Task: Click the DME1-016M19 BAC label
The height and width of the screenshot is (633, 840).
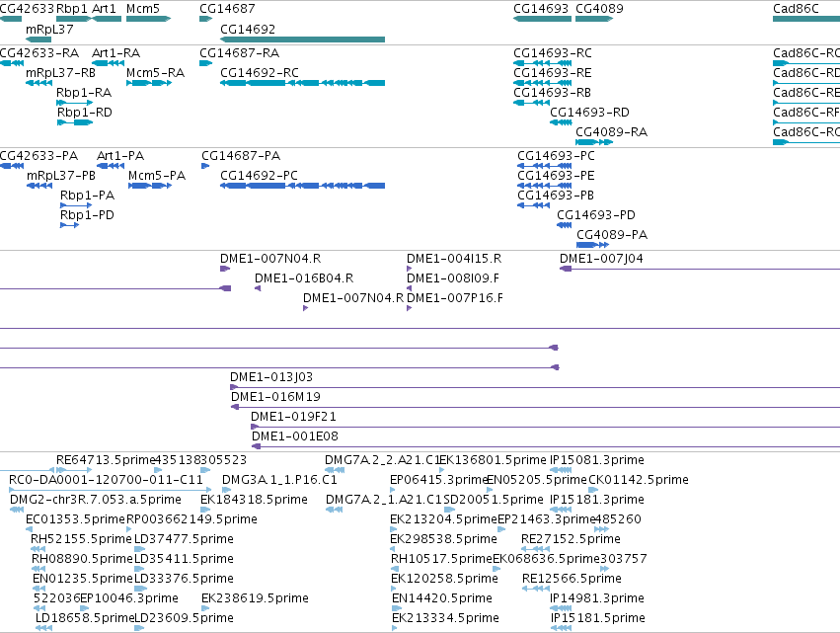Action: coord(275,397)
